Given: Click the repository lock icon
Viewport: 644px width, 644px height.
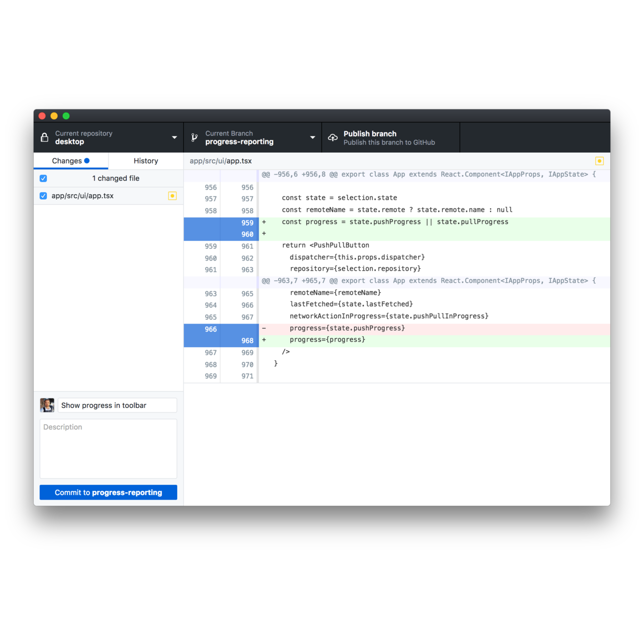Looking at the screenshot, I should pyautogui.click(x=44, y=137).
